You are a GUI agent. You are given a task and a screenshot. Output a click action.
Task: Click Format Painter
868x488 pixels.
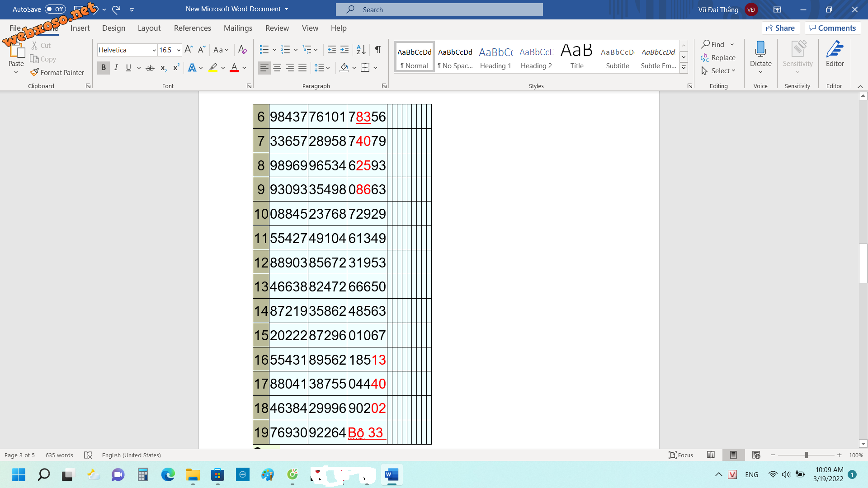[x=57, y=72]
